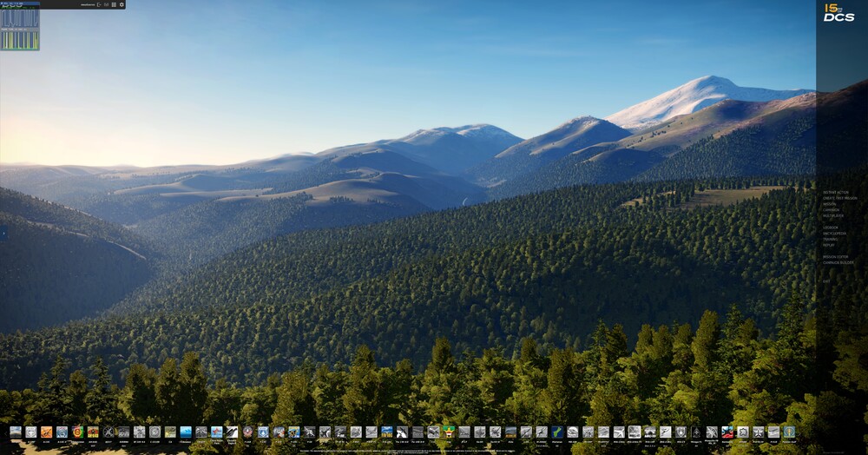Select the crossed-weapons dark module icon

[x=108, y=432]
